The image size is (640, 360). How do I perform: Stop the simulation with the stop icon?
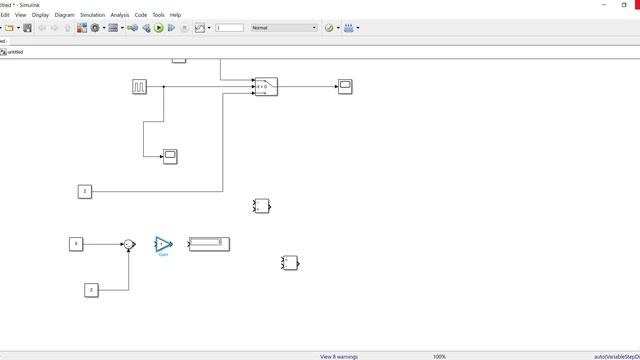pos(184,28)
